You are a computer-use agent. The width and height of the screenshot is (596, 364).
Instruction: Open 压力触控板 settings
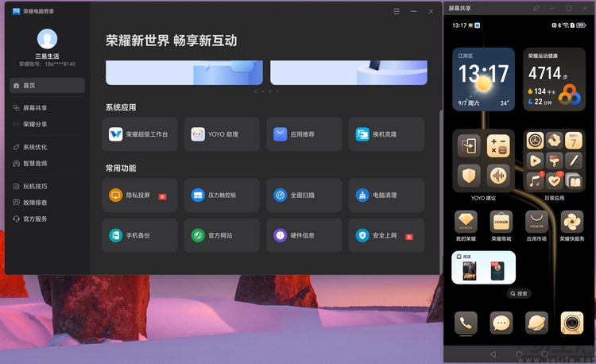coord(222,195)
